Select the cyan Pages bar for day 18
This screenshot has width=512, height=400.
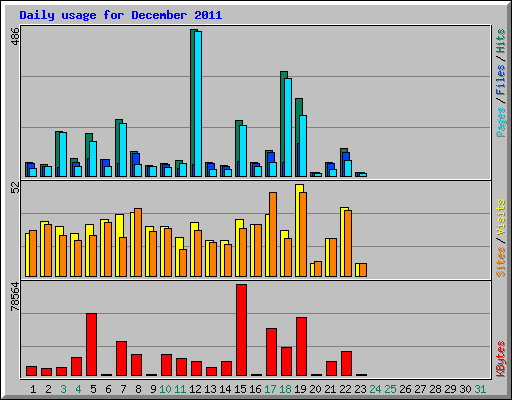(288, 127)
